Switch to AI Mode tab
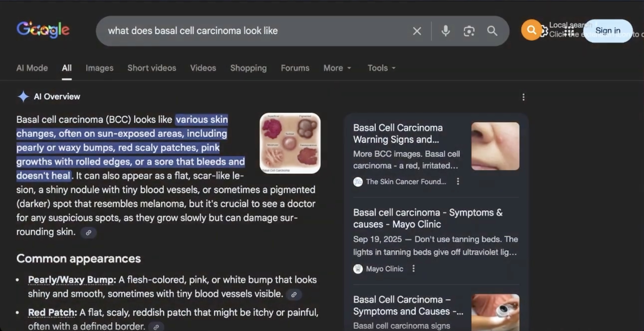 point(32,68)
